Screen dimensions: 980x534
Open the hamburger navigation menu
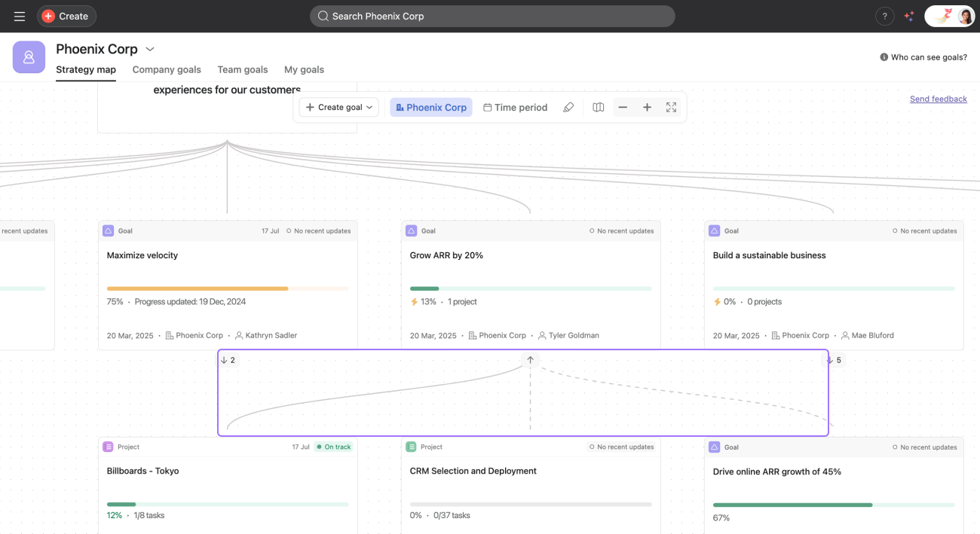[20, 16]
